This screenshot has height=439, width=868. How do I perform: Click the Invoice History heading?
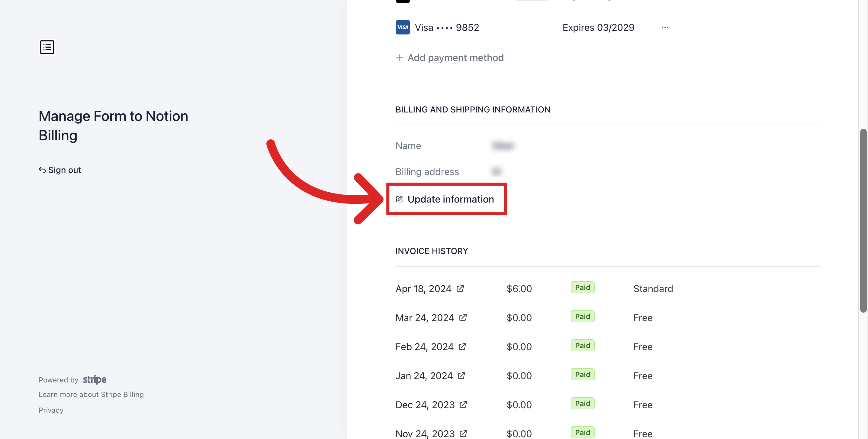[432, 251]
